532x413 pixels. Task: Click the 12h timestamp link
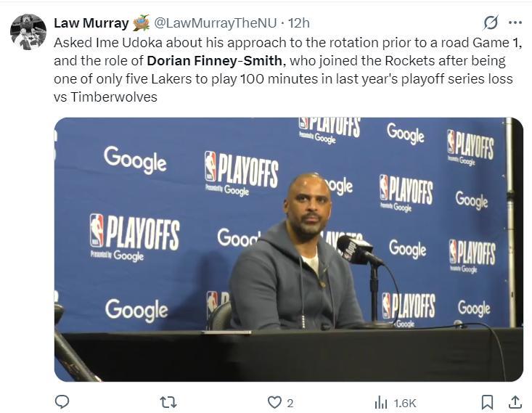[299, 23]
